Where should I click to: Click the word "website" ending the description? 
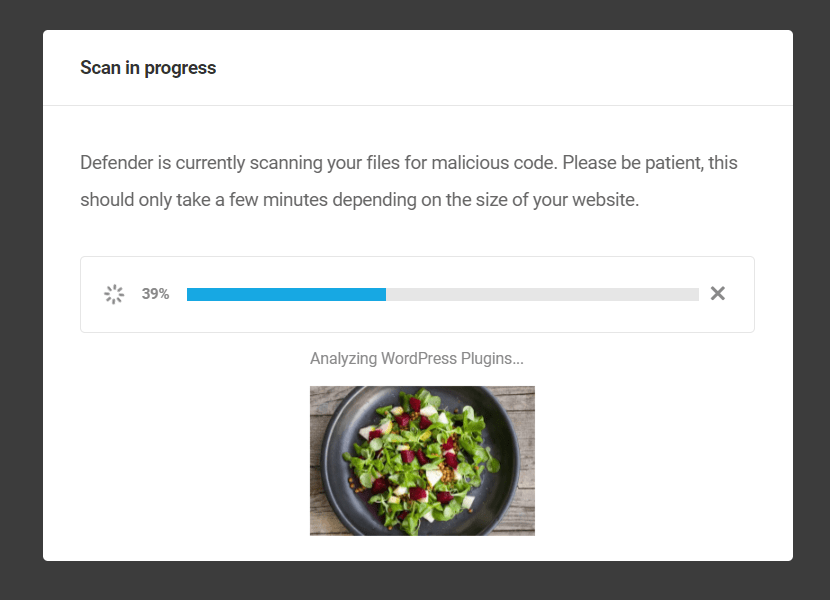(602, 199)
